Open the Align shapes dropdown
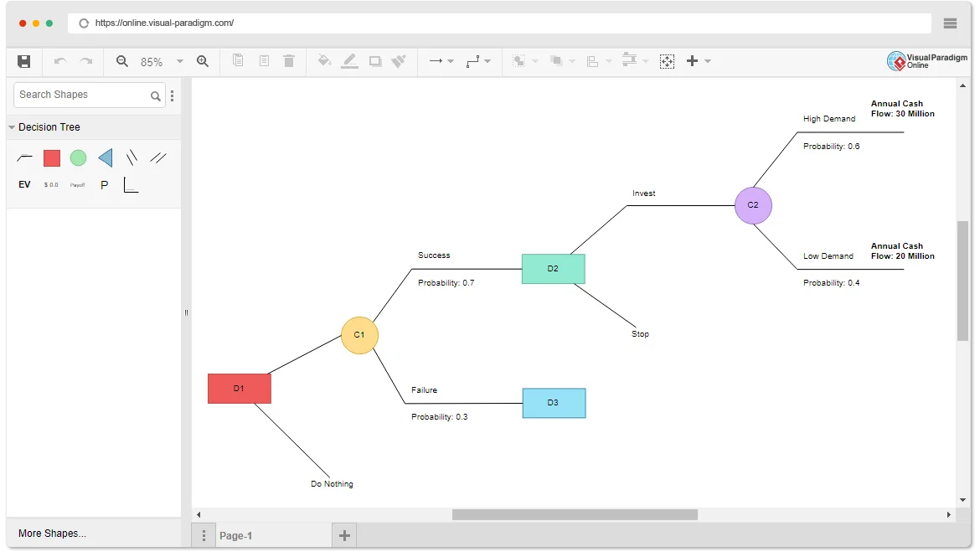The height and width of the screenshot is (557, 980). [x=609, y=61]
